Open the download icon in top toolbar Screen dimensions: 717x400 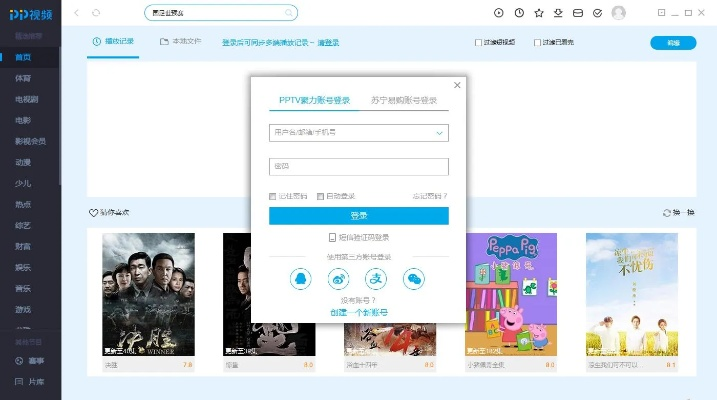click(559, 13)
